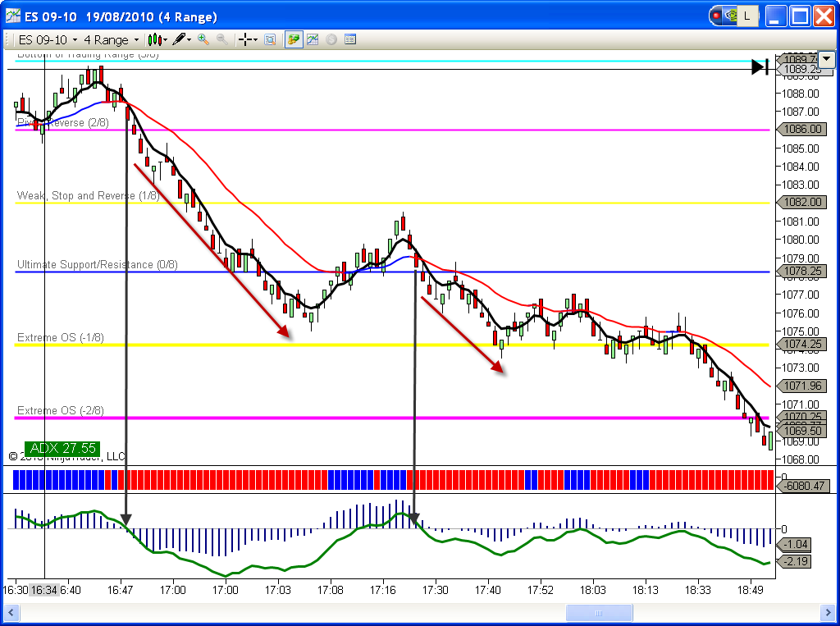The height and width of the screenshot is (626, 840).
Task: Click the highlighted 16:34 time label
Action: [44, 590]
